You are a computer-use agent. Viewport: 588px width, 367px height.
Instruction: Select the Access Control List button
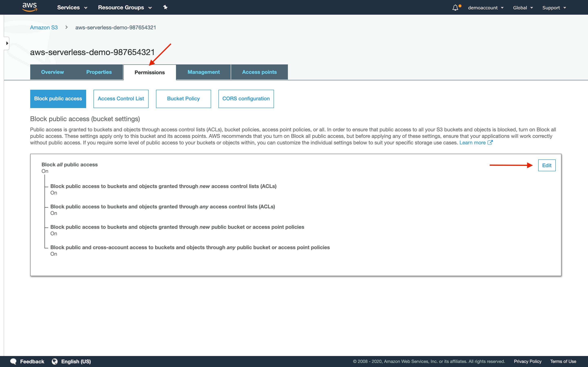(x=121, y=98)
